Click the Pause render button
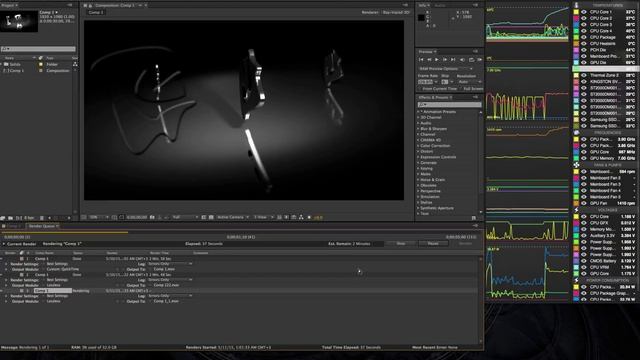This screenshot has height=360, width=640. [433, 243]
